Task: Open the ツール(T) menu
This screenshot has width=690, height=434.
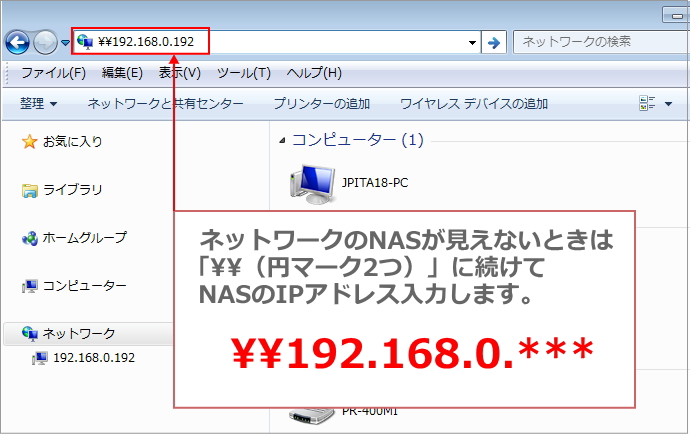Action: (x=244, y=73)
